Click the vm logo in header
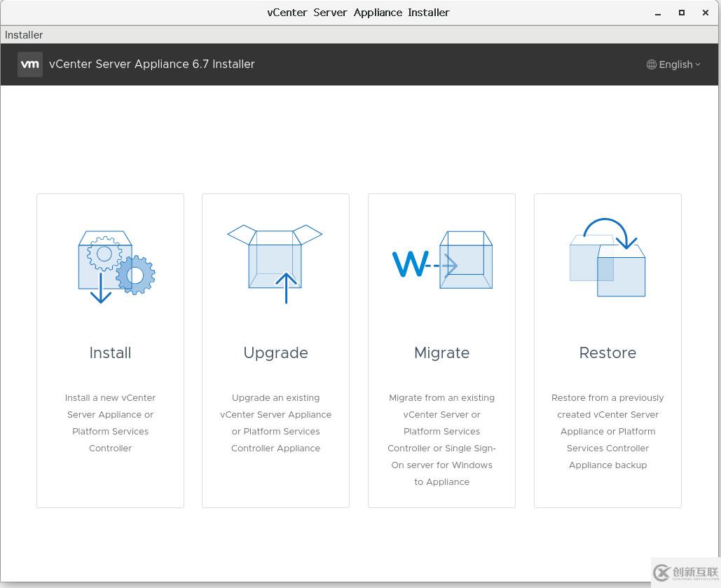The image size is (721, 588). [30, 64]
